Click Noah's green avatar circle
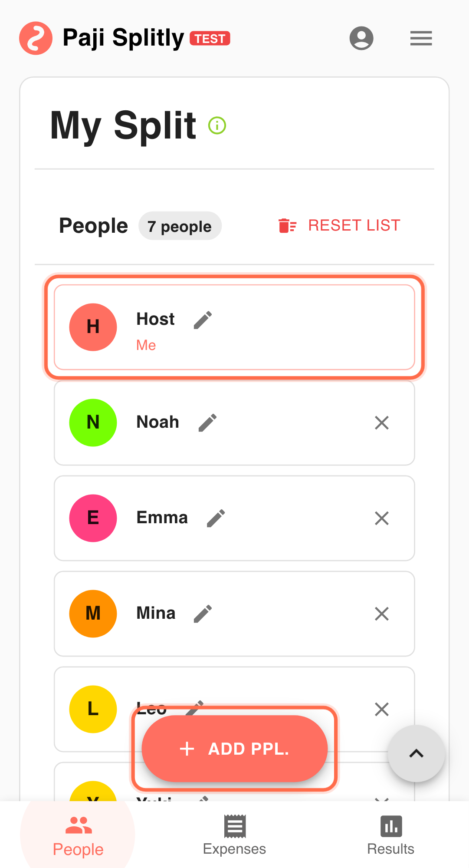This screenshot has width=469, height=868. [x=93, y=422]
